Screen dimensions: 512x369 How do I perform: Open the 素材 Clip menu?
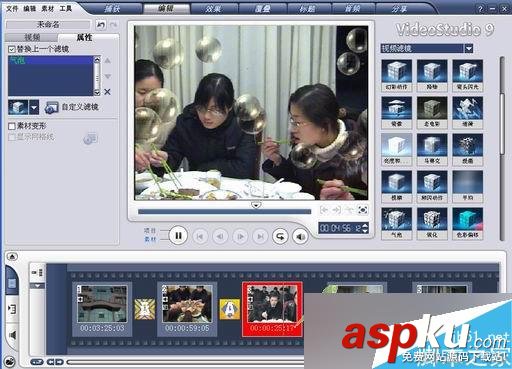click(x=47, y=9)
